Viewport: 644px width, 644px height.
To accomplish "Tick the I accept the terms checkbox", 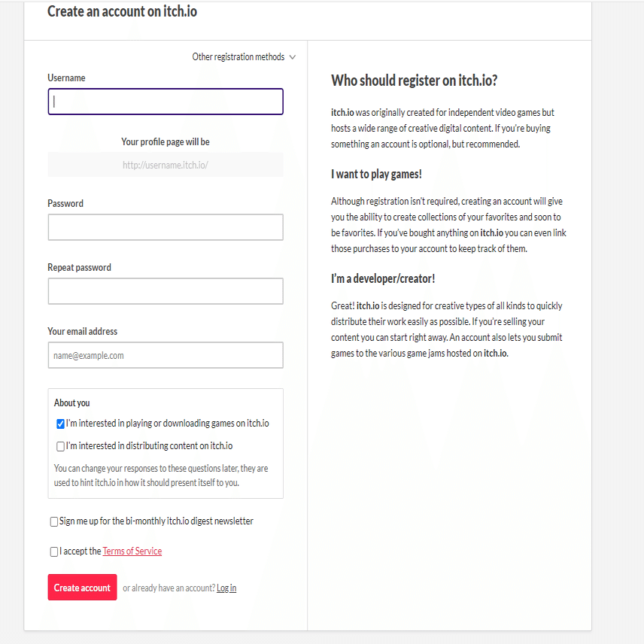I will pos(54,551).
